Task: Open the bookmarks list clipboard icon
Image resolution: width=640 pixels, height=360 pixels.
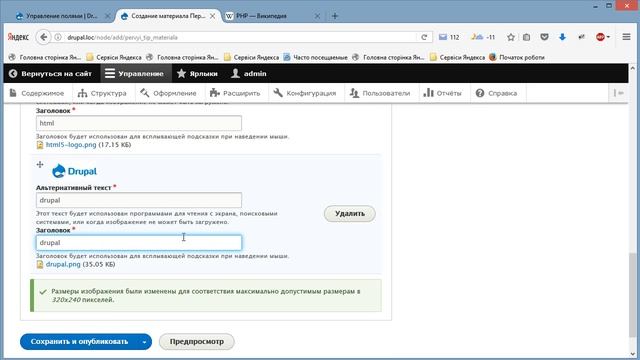Action: point(527,37)
